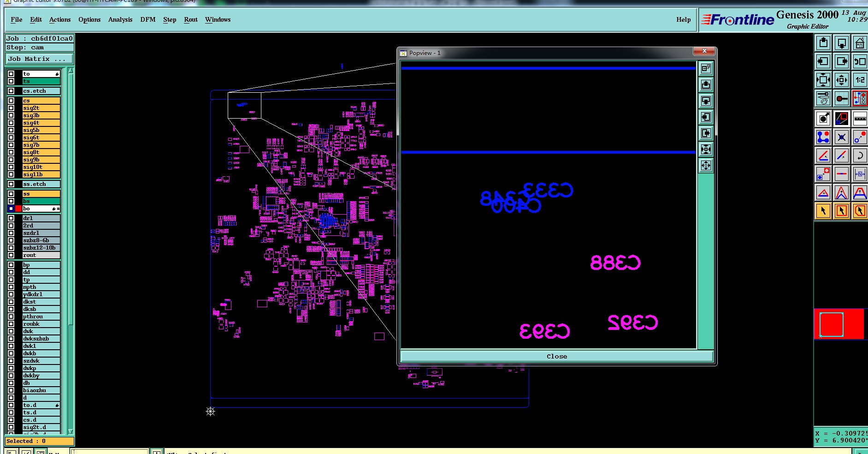868x454 pixels.
Task: Open the wrench and palette display settings icon
Action: click(x=823, y=98)
